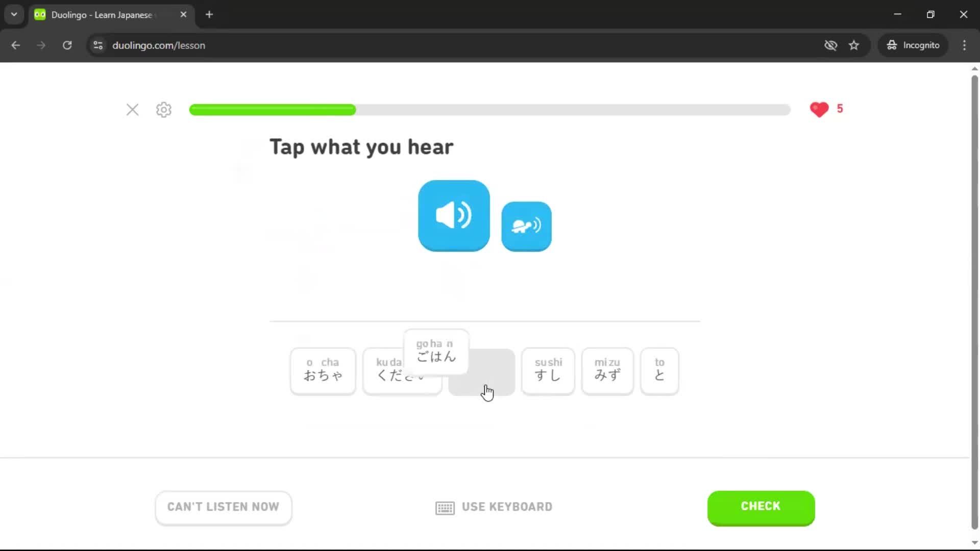980x551 pixels.
Task: Reload the Duolingo page
Action: pos(67,45)
